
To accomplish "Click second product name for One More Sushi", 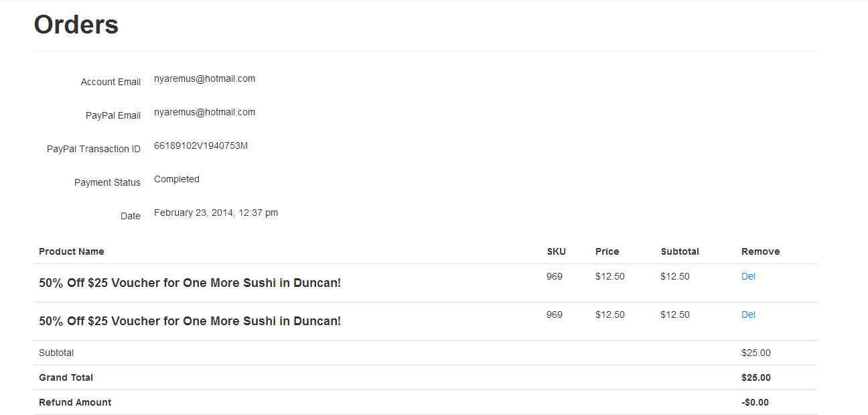I will pyautogui.click(x=190, y=321).
